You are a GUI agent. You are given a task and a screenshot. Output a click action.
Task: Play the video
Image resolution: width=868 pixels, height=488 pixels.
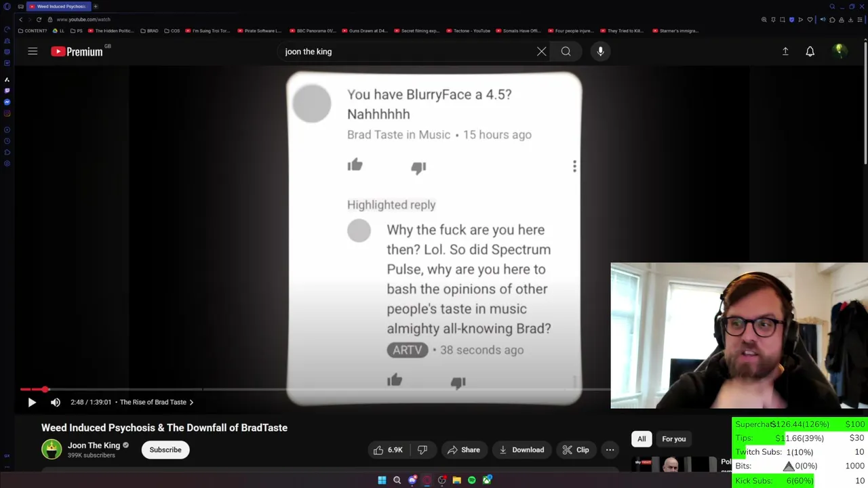(32, 402)
